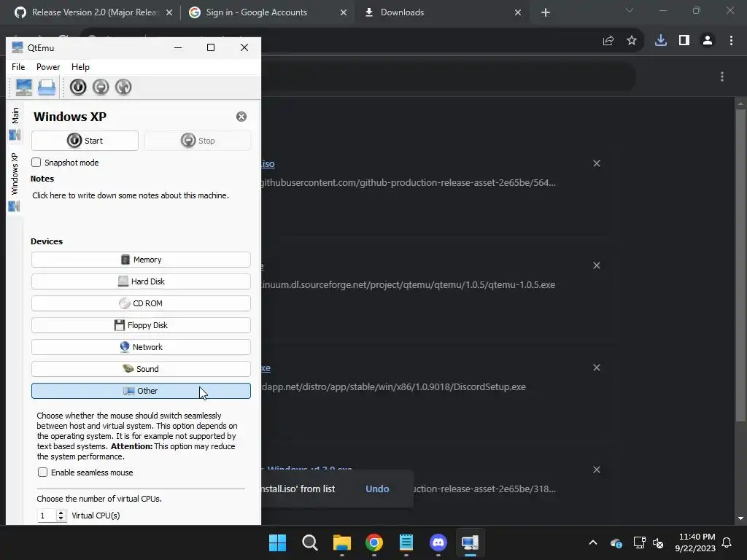Click the Chrome taskbar icon
Image resolution: width=747 pixels, height=560 pixels.
coord(374,542)
